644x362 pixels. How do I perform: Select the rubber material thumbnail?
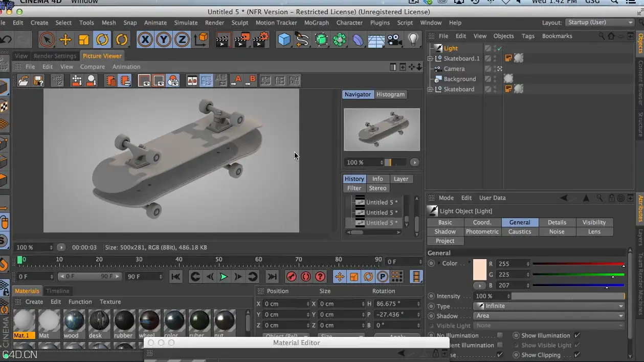(x=123, y=324)
